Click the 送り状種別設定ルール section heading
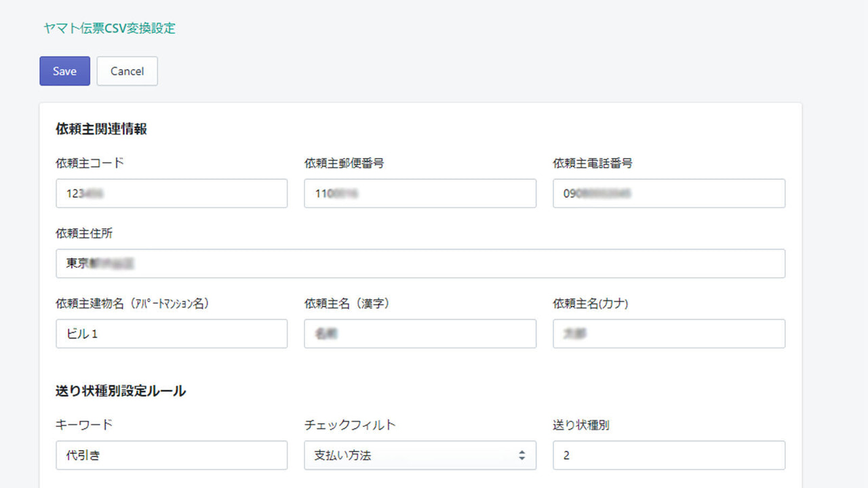The width and height of the screenshot is (868, 488). tap(119, 390)
